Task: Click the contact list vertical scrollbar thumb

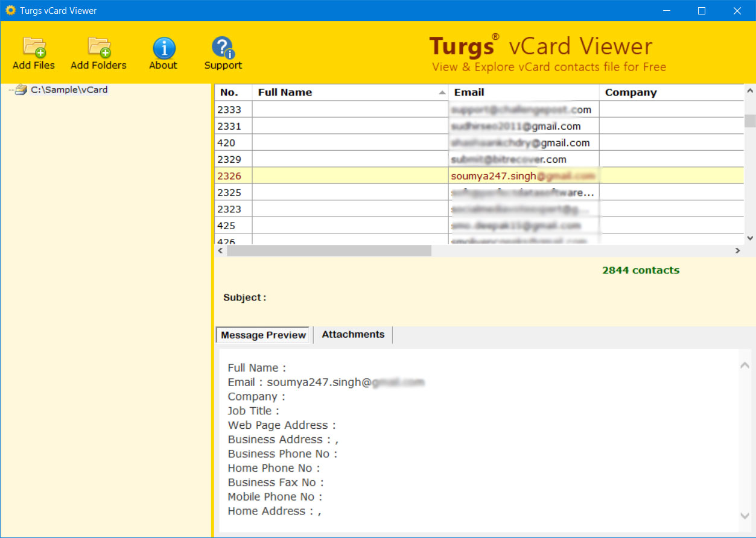Action: (750, 121)
